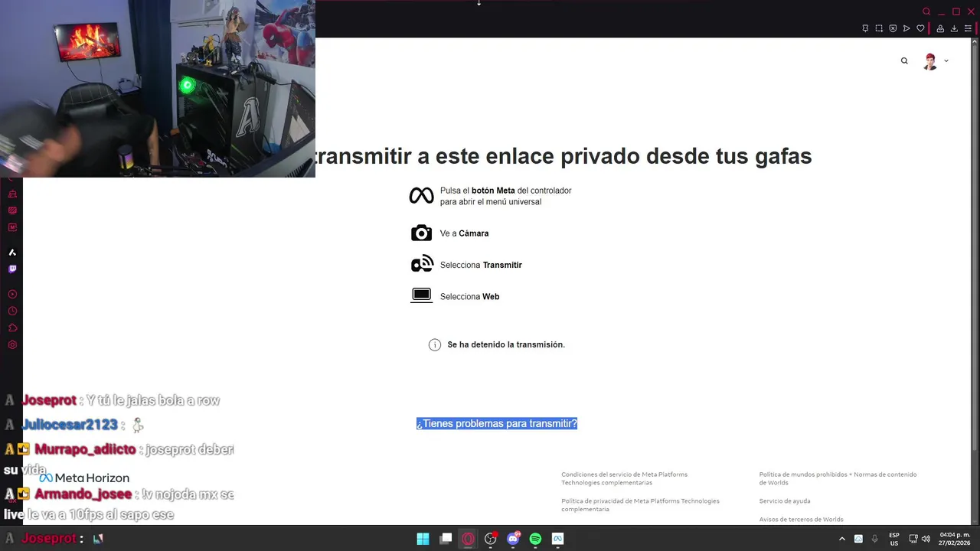Click the M messenger icon in sidebar
This screenshot has width=980, height=551.
click(12, 227)
